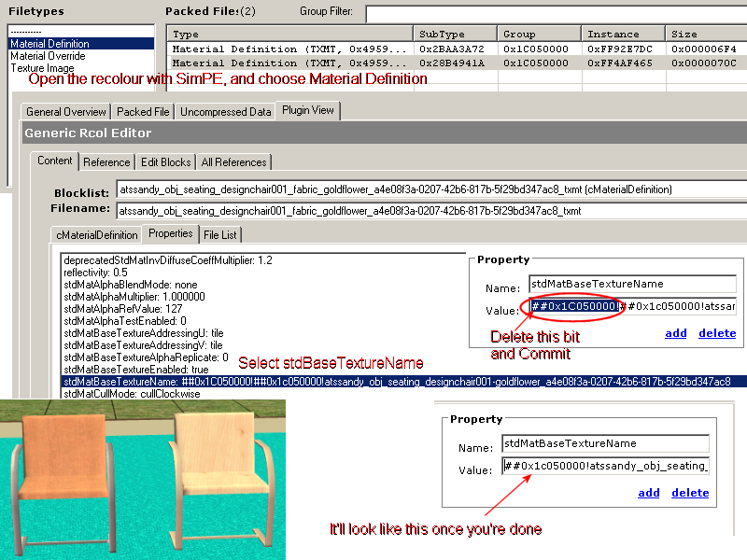Select stdMatCullMode: cullClockwise property
The width and height of the screenshot is (747, 560).
(132, 394)
